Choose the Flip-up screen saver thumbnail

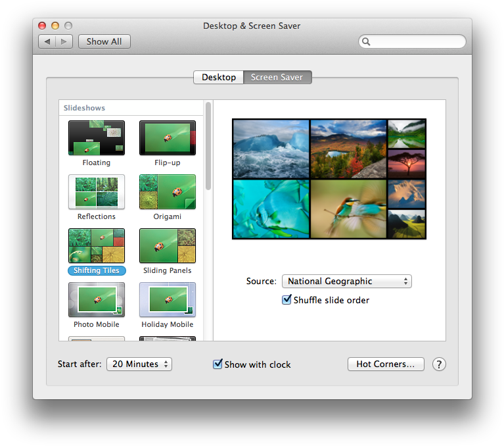[x=168, y=137]
